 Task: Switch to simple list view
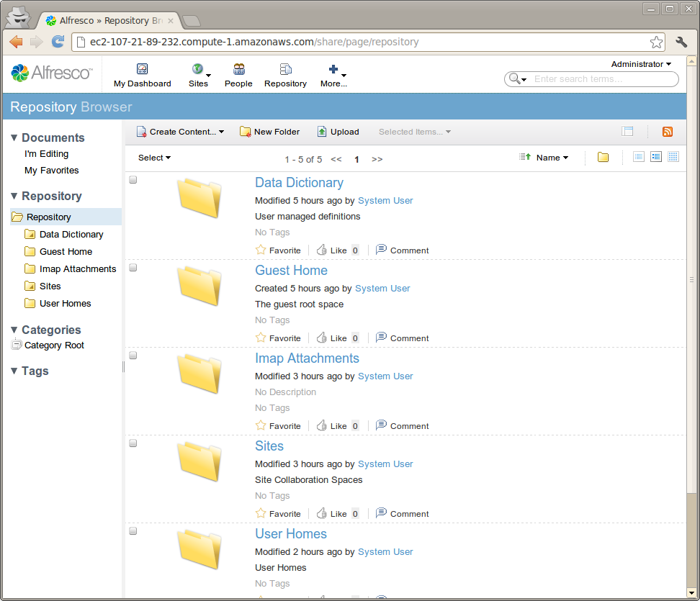(639, 157)
